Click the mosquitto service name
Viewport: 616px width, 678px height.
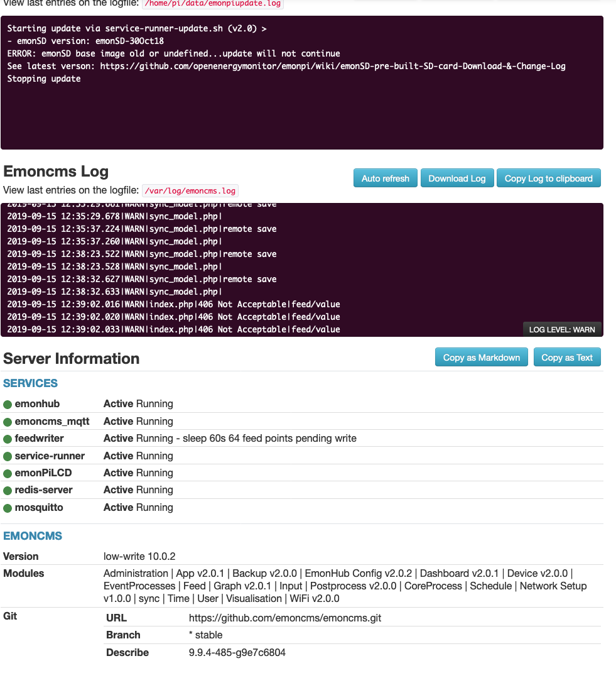(39, 507)
